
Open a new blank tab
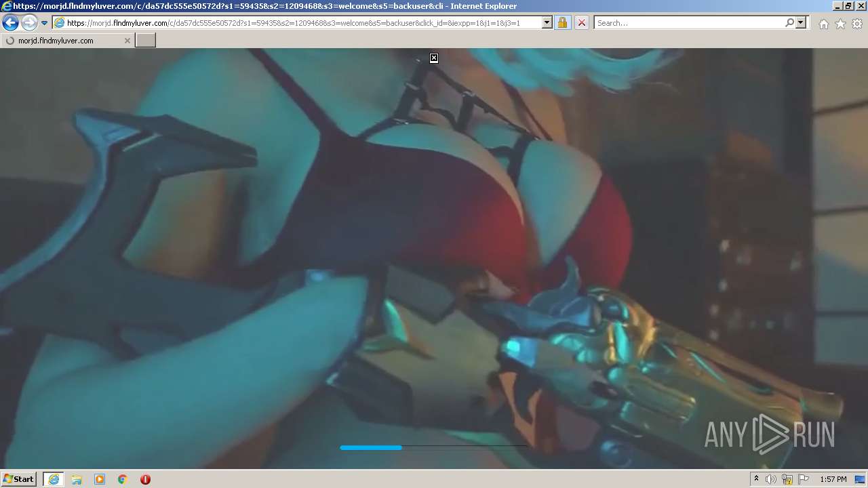pyautogui.click(x=145, y=41)
